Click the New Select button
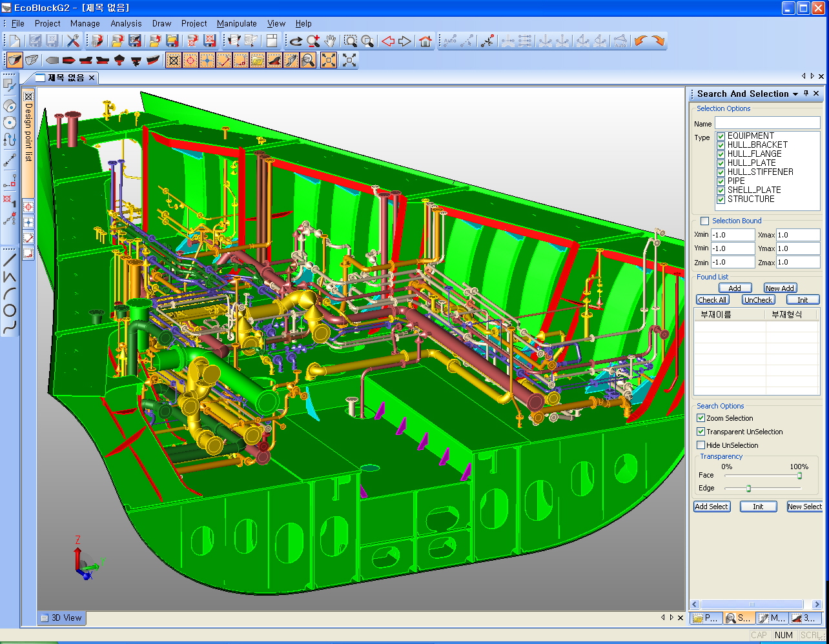Image resolution: width=829 pixels, height=644 pixels. click(x=804, y=507)
